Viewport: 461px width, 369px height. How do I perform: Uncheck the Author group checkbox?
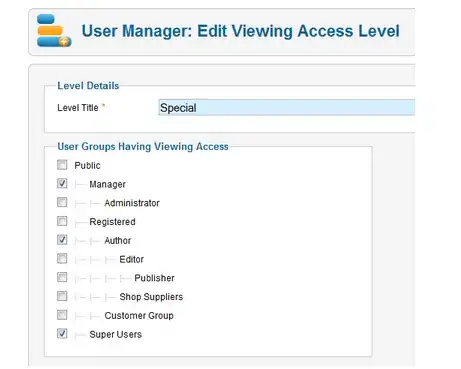coord(62,240)
